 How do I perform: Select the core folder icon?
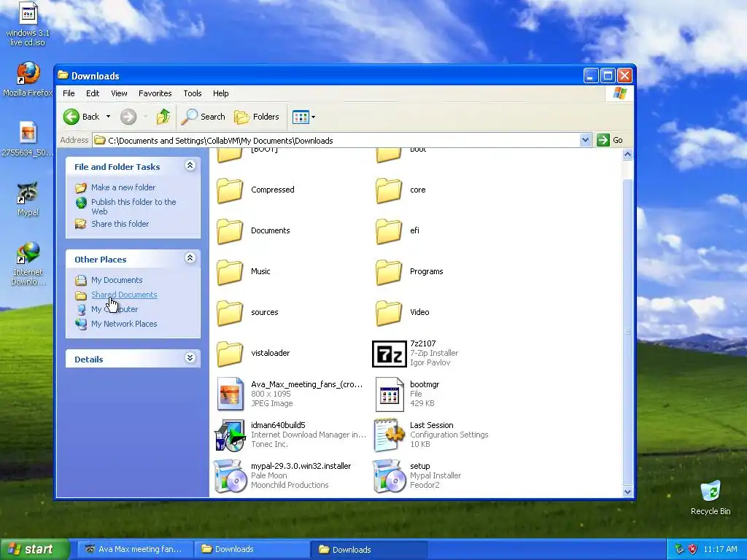tap(390, 190)
